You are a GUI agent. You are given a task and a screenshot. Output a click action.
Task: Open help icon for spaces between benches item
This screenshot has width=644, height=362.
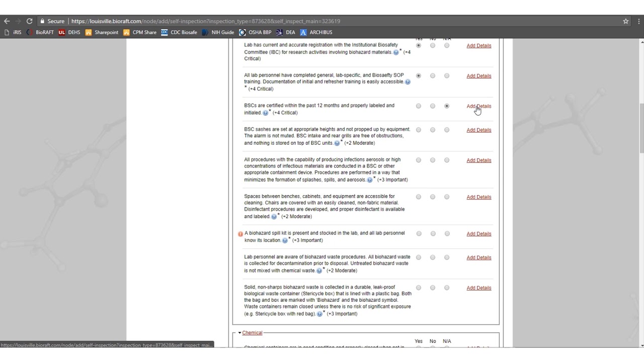(x=274, y=217)
